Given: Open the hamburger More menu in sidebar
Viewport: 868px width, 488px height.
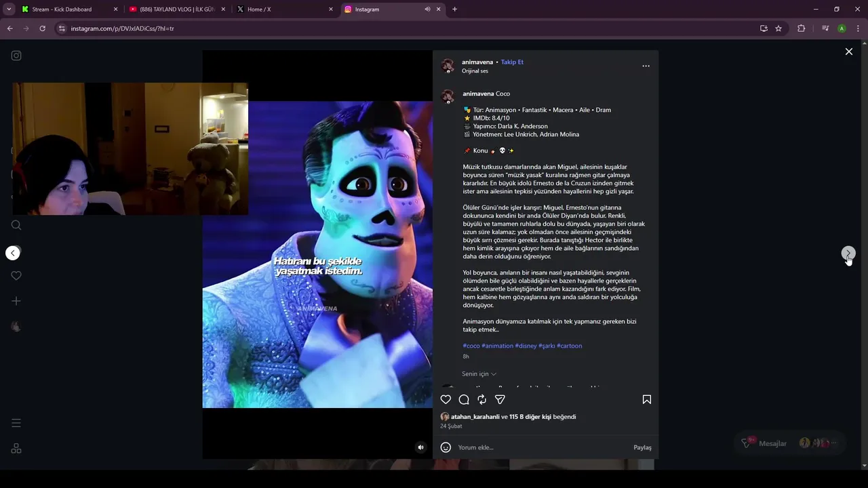Looking at the screenshot, I should (x=16, y=423).
